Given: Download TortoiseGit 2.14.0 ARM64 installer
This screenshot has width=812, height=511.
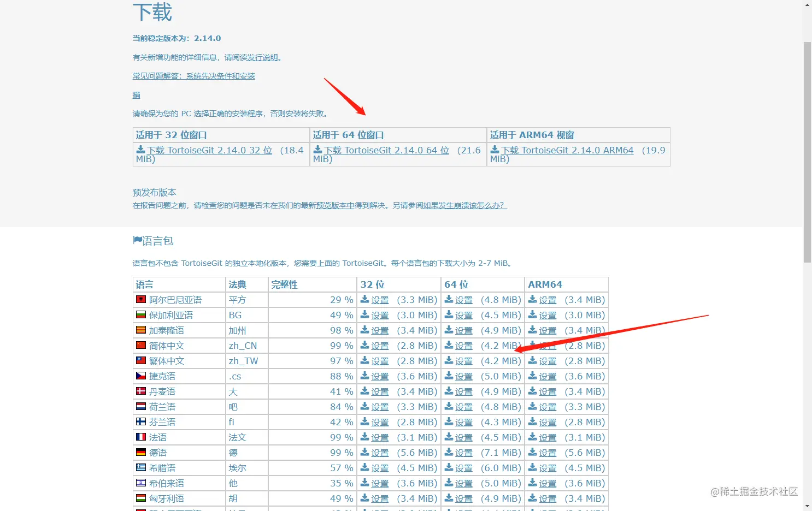Looking at the screenshot, I should [567, 150].
